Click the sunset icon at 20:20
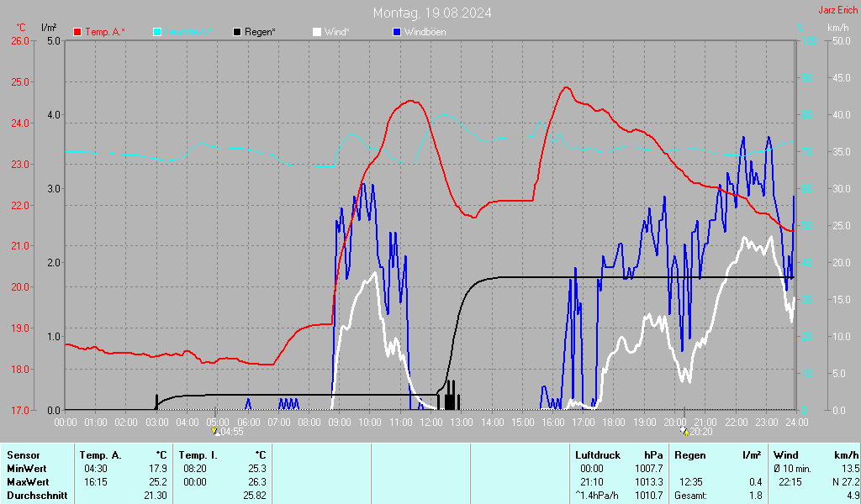Screen dimensions: 861x504 click(684, 431)
